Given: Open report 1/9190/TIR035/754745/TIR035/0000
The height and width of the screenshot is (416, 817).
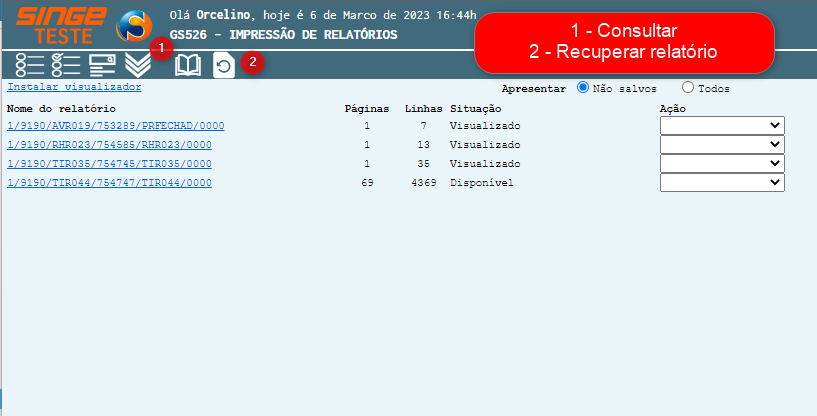Looking at the screenshot, I should [x=109, y=164].
